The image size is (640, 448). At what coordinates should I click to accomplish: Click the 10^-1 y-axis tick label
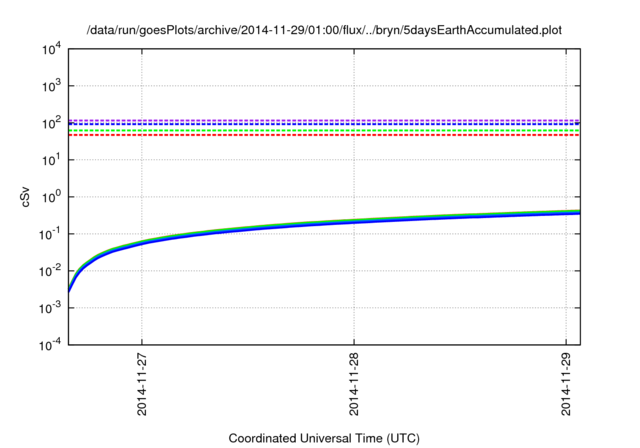click(x=50, y=234)
